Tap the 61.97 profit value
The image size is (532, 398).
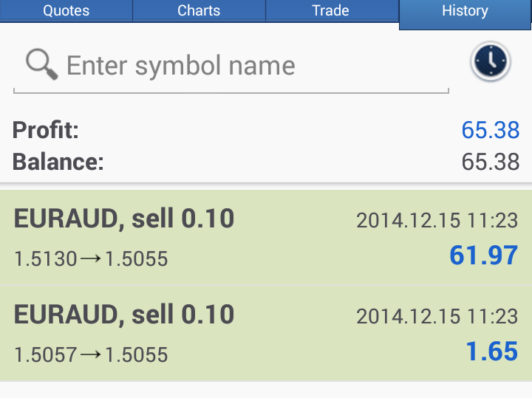coord(483,255)
